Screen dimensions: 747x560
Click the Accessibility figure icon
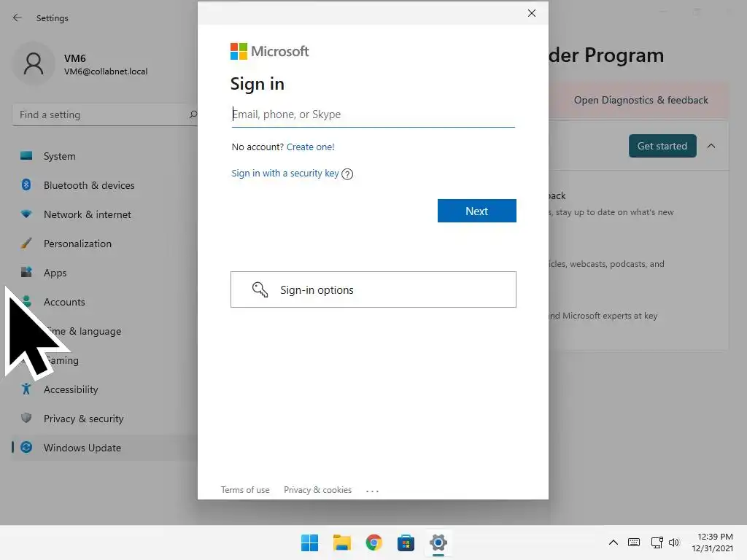click(26, 389)
